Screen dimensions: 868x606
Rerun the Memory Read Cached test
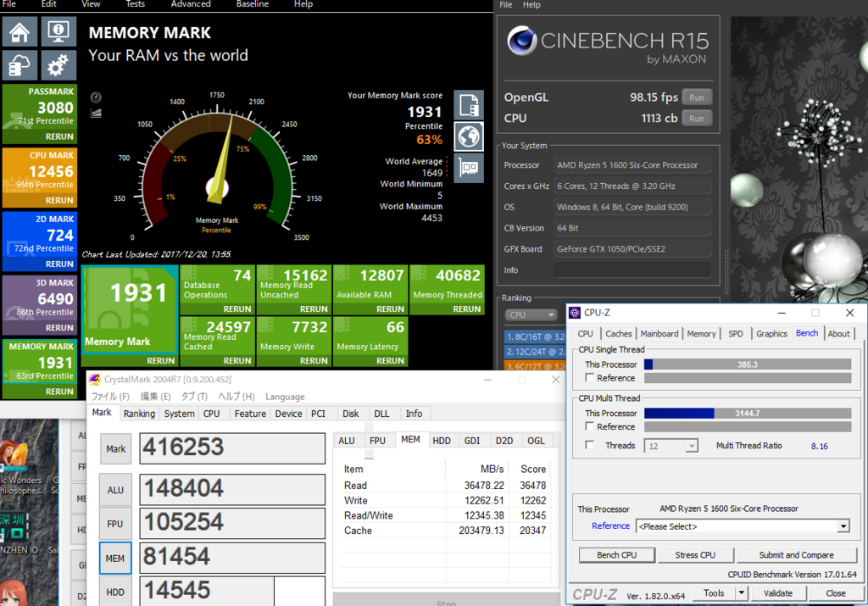(x=237, y=360)
